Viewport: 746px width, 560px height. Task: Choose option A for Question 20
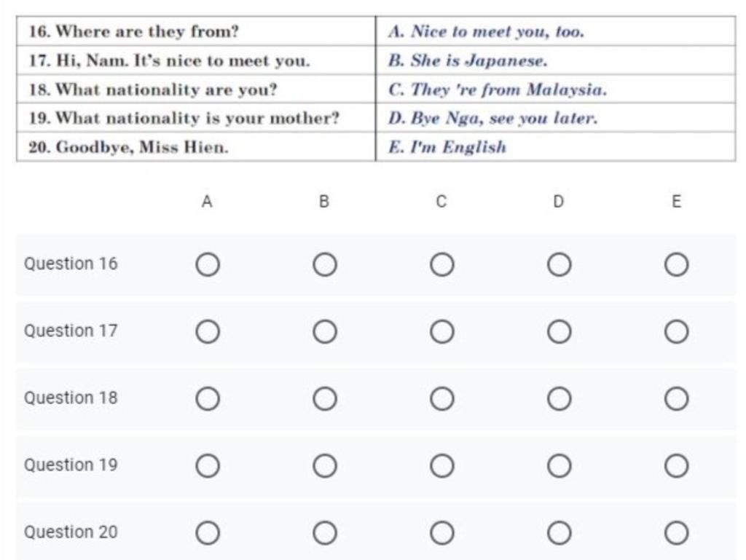point(207,533)
